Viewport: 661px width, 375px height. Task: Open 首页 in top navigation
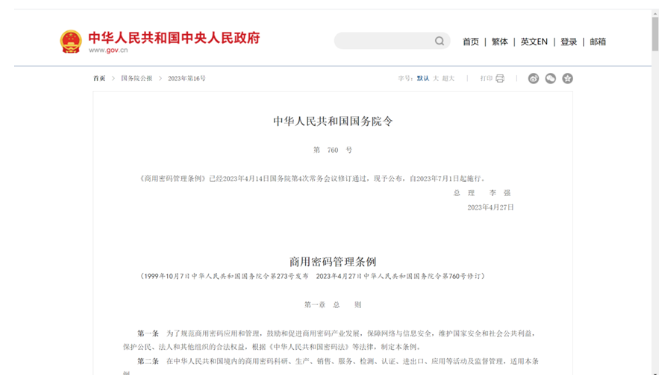tap(471, 42)
